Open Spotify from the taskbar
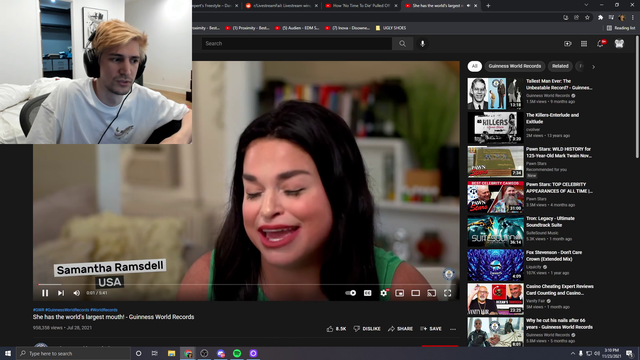The image size is (640, 360). [x=237, y=353]
